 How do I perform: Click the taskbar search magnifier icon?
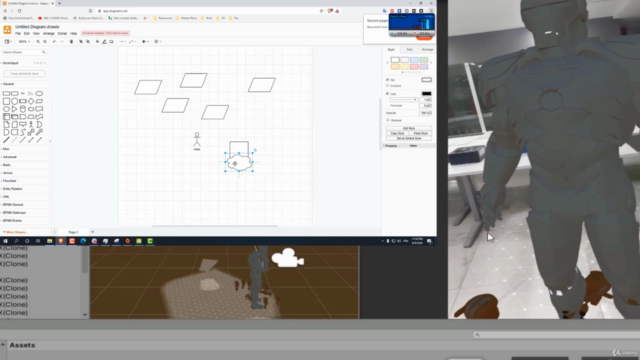16,241
